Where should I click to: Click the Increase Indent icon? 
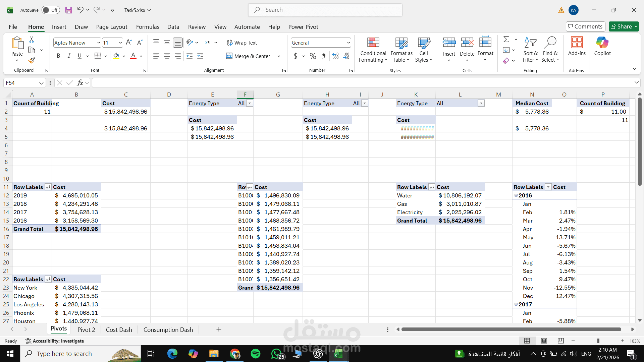click(200, 56)
